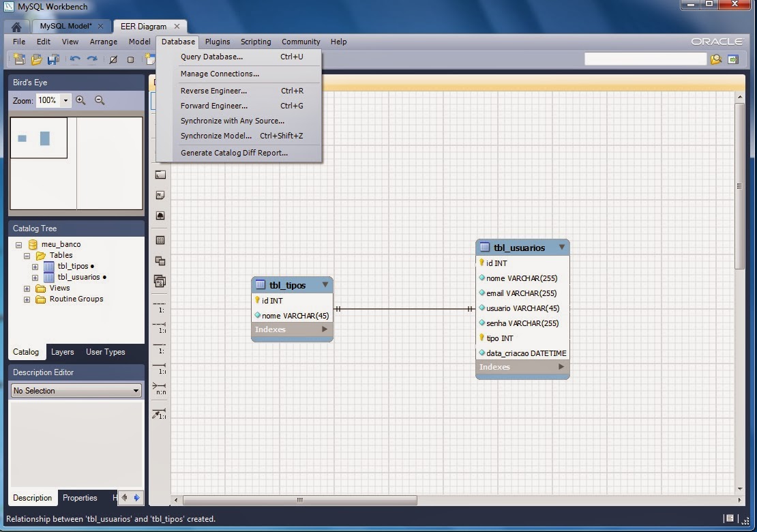Image resolution: width=757 pixels, height=532 pixels.
Task: Select the Place New View tool
Action: tap(160, 262)
